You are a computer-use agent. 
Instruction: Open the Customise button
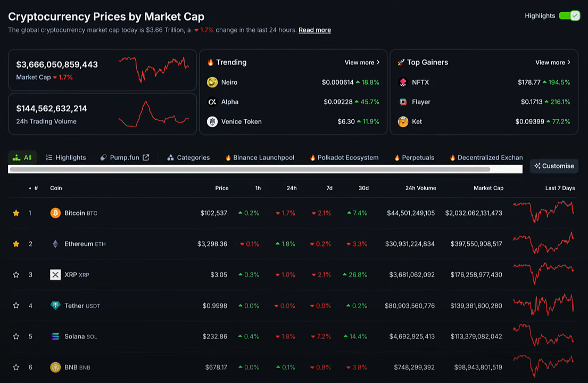click(554, 166)
